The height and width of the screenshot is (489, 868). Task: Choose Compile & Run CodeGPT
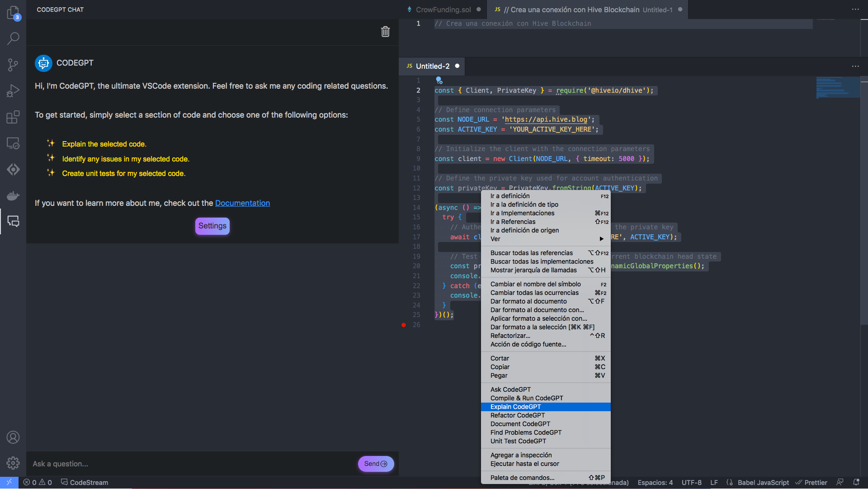click(546, 398)
